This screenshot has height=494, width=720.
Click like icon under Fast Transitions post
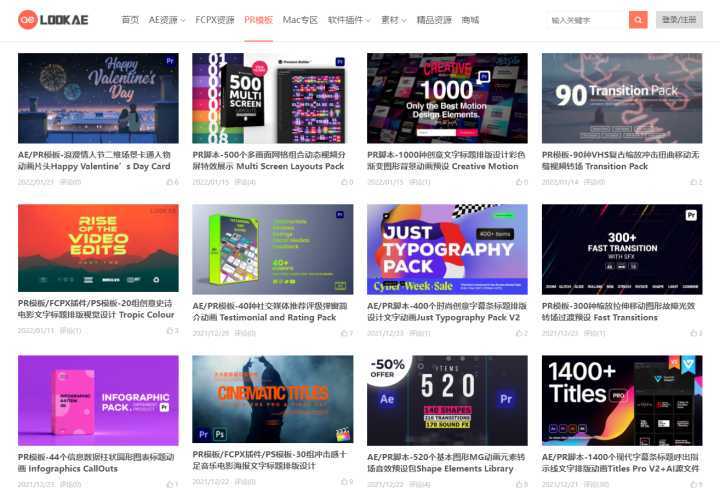tap(693, 333)
